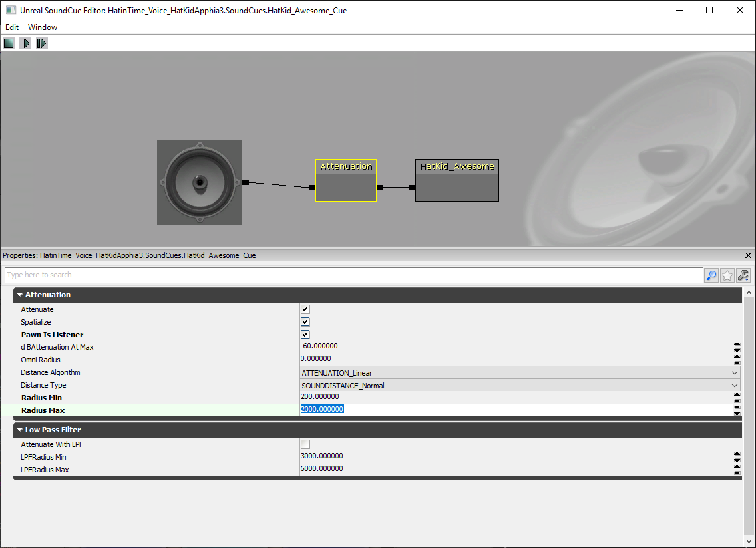Toggle the Attenuate checkbox
Image resolution: width=756 pixels, height=548 pixels.
tap(305, 309)
